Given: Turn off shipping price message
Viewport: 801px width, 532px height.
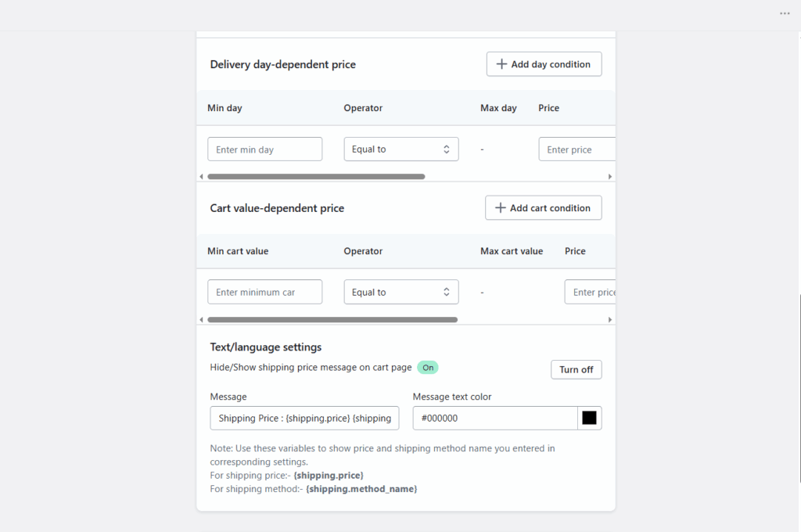Looking at the screenshot, I should coord(576,369).
